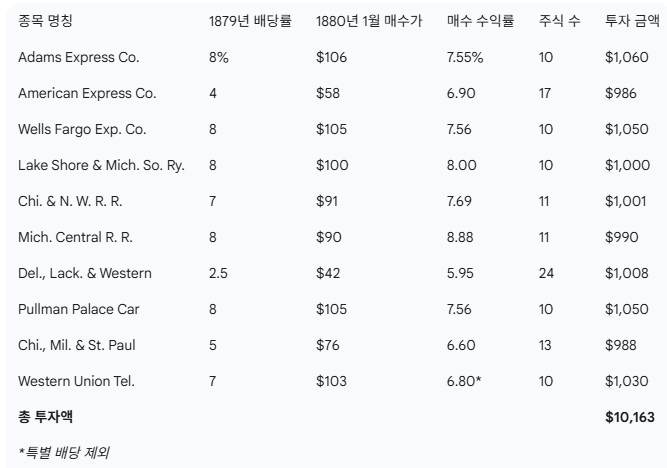Viewport: 667px width, 468px height.
Task: Click Lake Shore & Mich. So. Ry.
Action: pyautogui.click(x=101, y=165)
